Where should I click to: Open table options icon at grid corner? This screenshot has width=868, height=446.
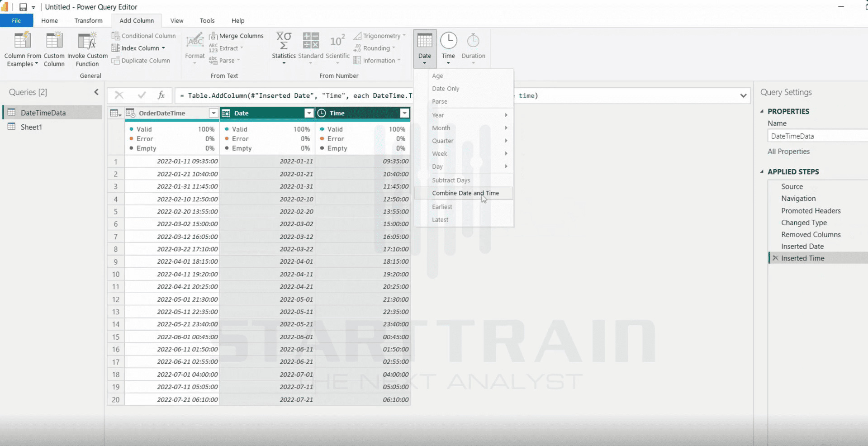[116, 113]
